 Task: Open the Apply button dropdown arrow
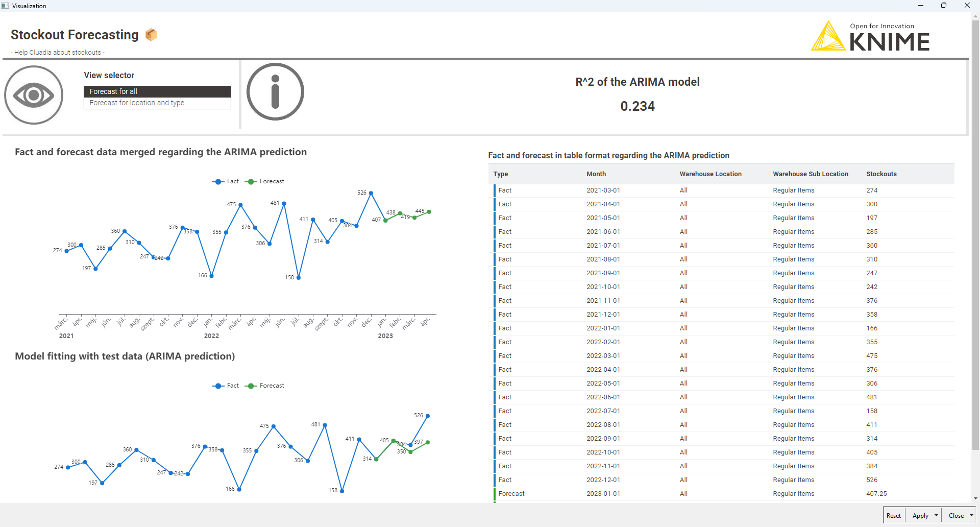coord(936,515)
